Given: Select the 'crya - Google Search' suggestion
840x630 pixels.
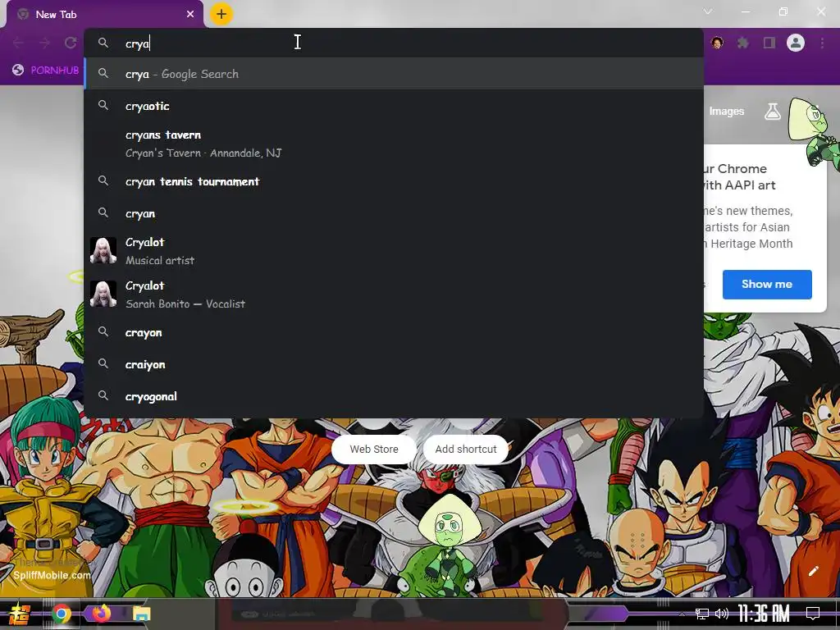Looking at the screenshot, I should pyautogui.click(x=394, y=74).
